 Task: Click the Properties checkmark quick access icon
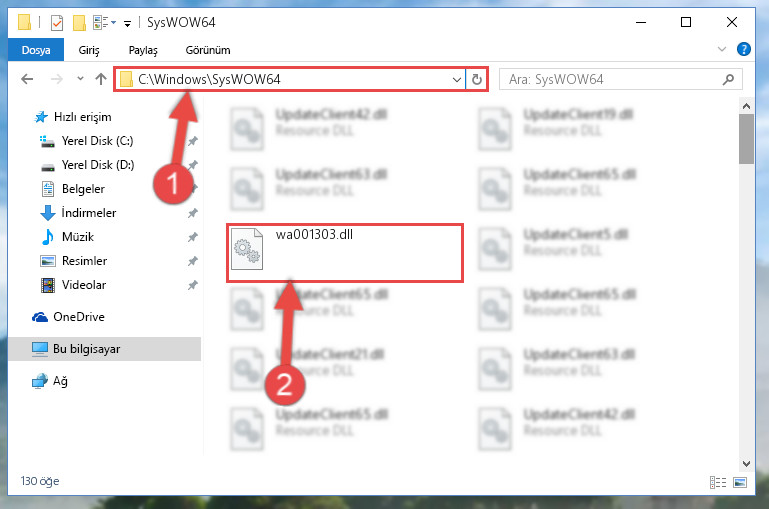57,23
